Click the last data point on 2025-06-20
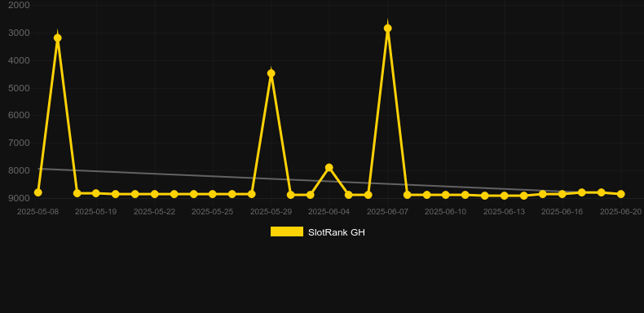This screenshot has width=644, height=313. click(x=620, y=194)
